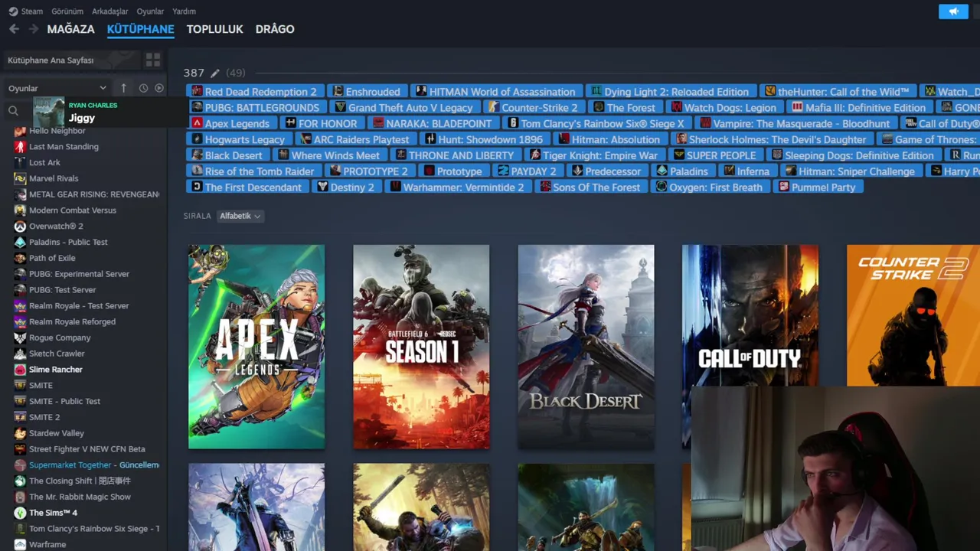Select the Hogwarts Legacy tag
The width and height of the screenshot is (980, 551).
[239, 140]
